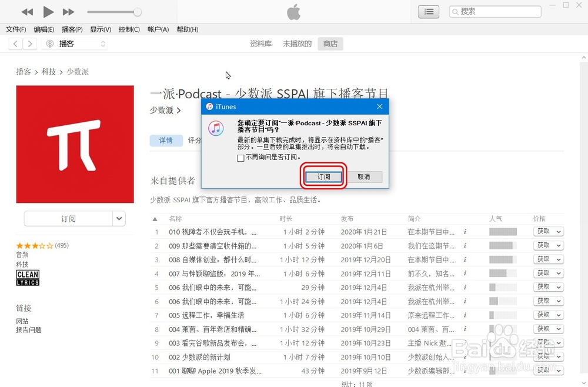Open the 帮助(H) menu

point(187,29)
